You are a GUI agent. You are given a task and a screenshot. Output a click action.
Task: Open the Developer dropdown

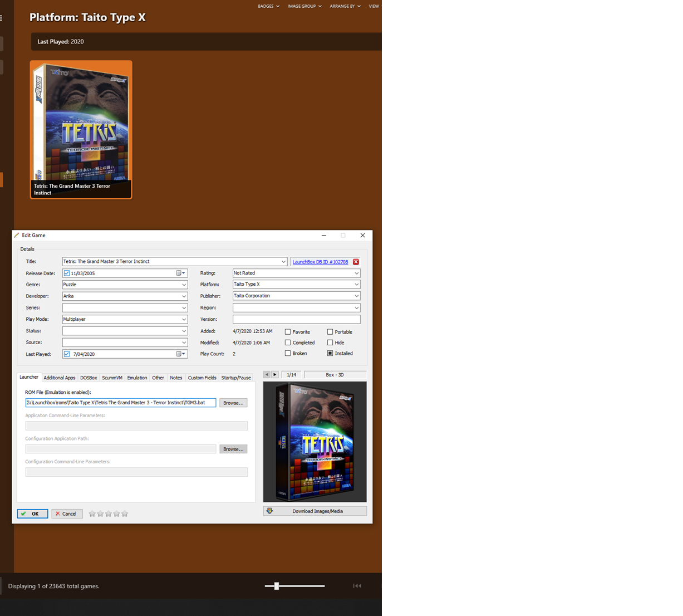click(184, 296)
